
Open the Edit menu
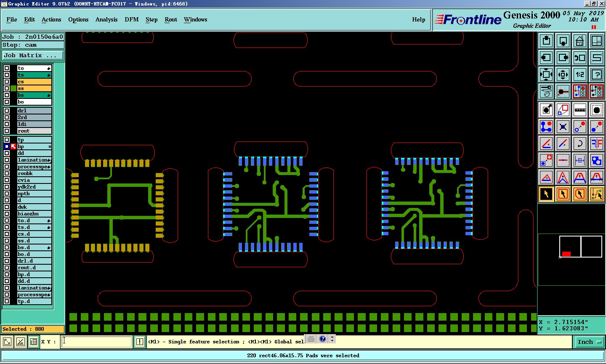(29, 19)
